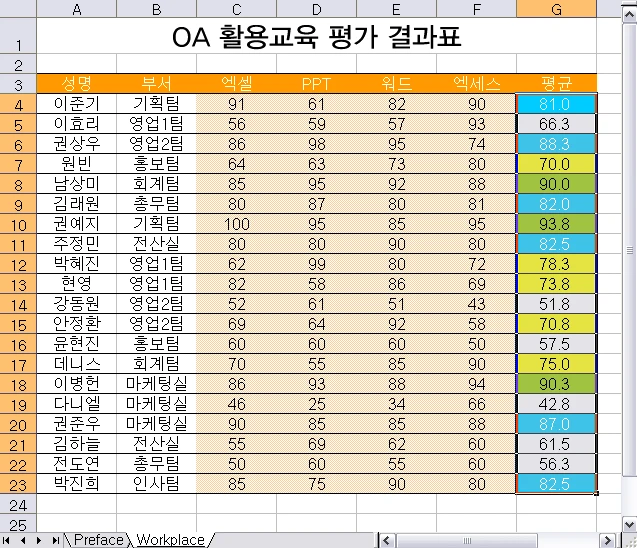Image resolution: width=637 pixels, height=548 pixels.
Task: Select the name cell '권예지'
Action: tap(76, 224)
